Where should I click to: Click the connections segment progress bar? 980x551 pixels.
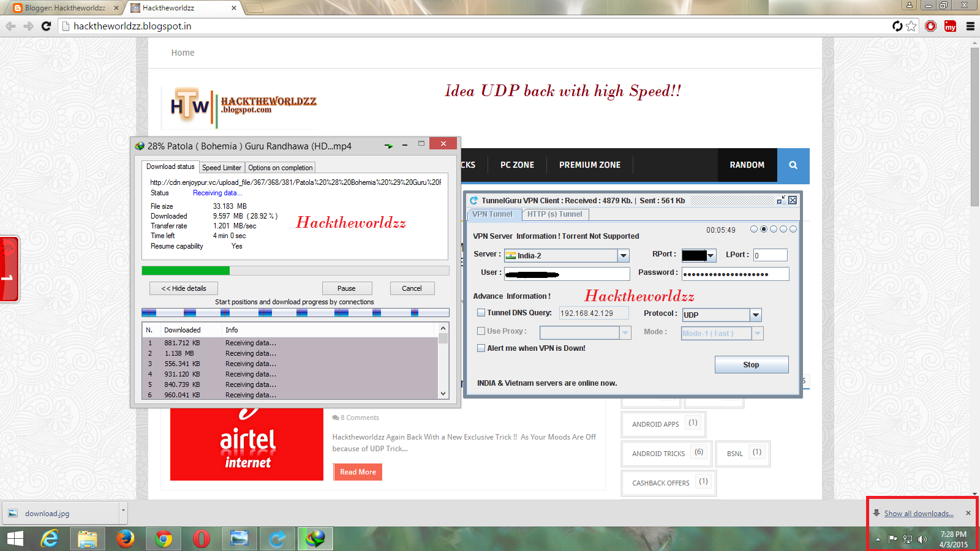coord(295,313)
